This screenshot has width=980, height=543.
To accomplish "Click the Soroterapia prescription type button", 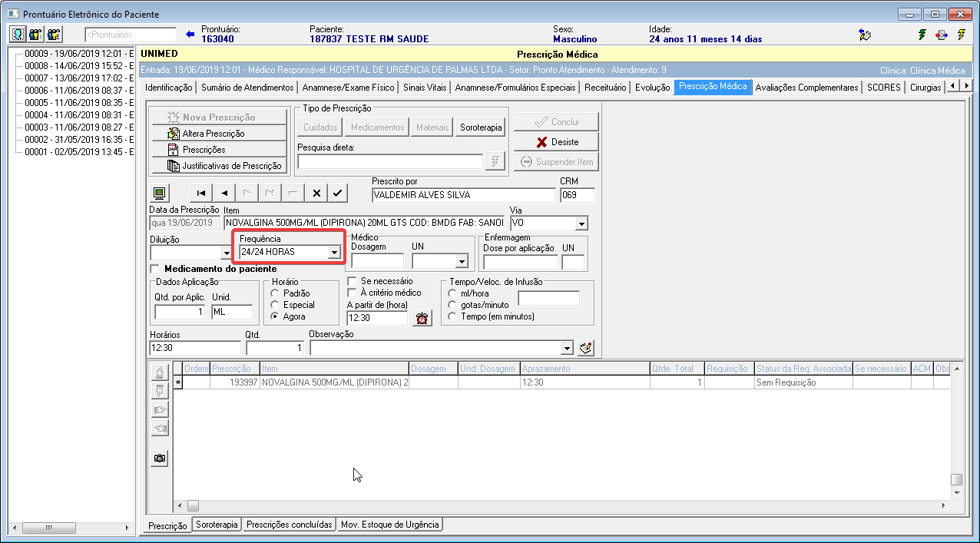I will coord(481,127).
